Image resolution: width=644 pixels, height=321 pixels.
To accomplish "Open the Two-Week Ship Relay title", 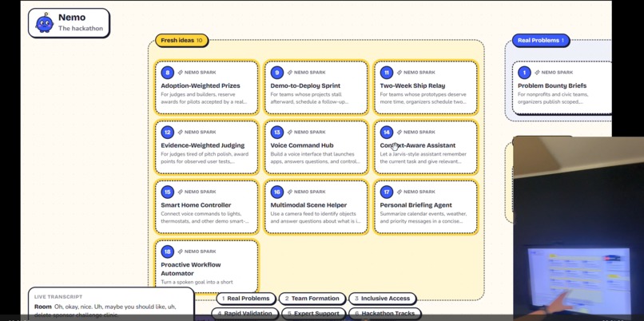I will tap(412, 85).
